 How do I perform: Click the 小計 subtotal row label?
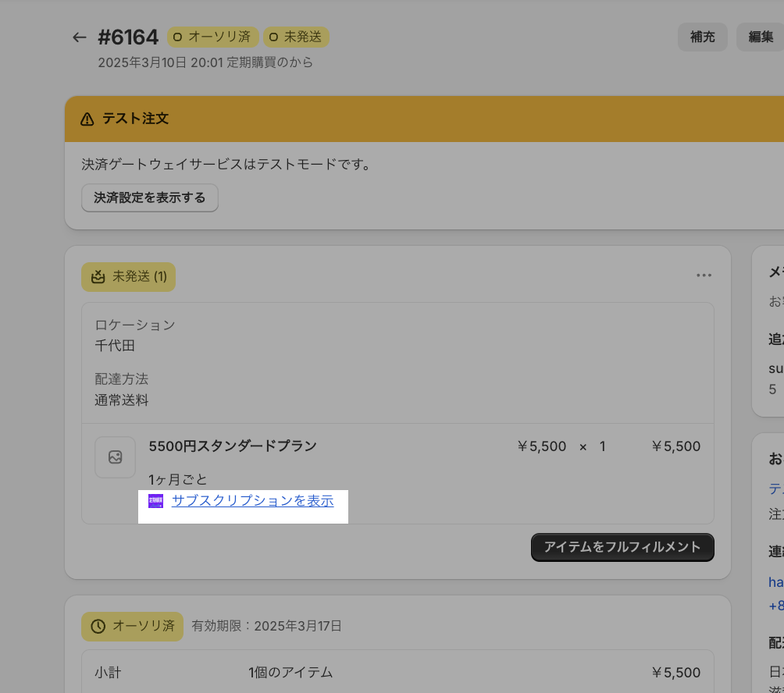[108, 673]
